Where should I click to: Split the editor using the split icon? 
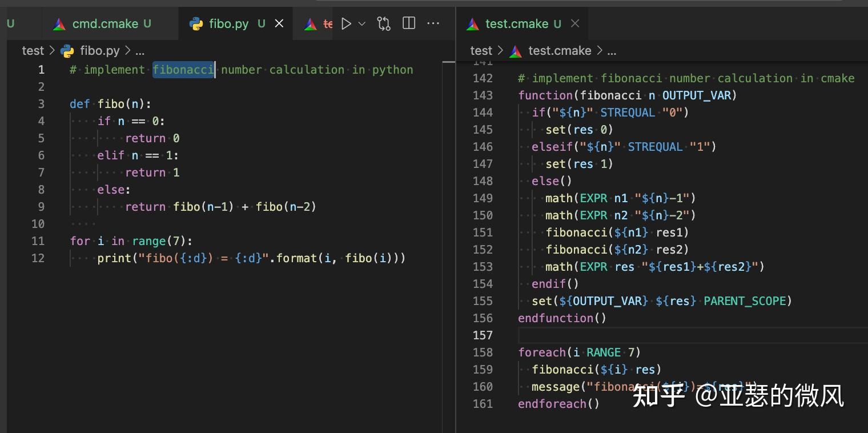[x=408, y=23]
